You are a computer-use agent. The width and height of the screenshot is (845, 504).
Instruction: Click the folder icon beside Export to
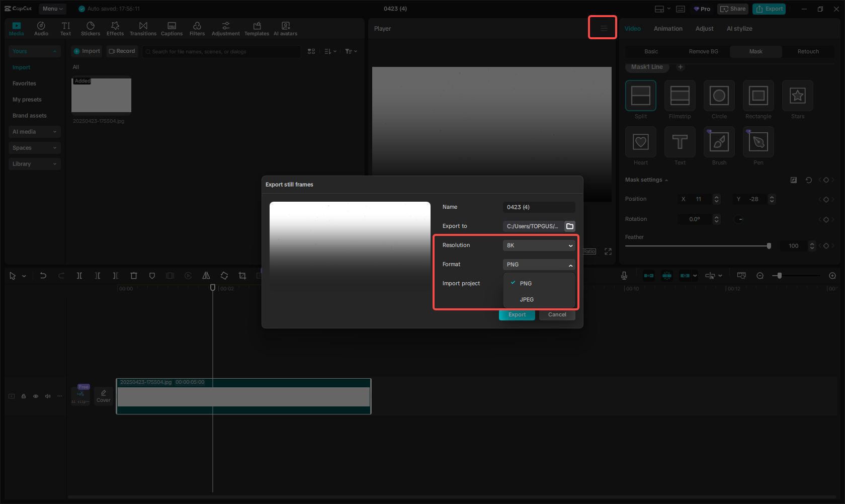tap(570, 226)
